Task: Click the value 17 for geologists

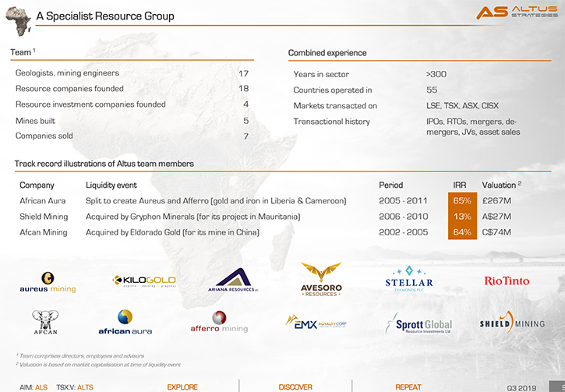Action: (244, 74)
